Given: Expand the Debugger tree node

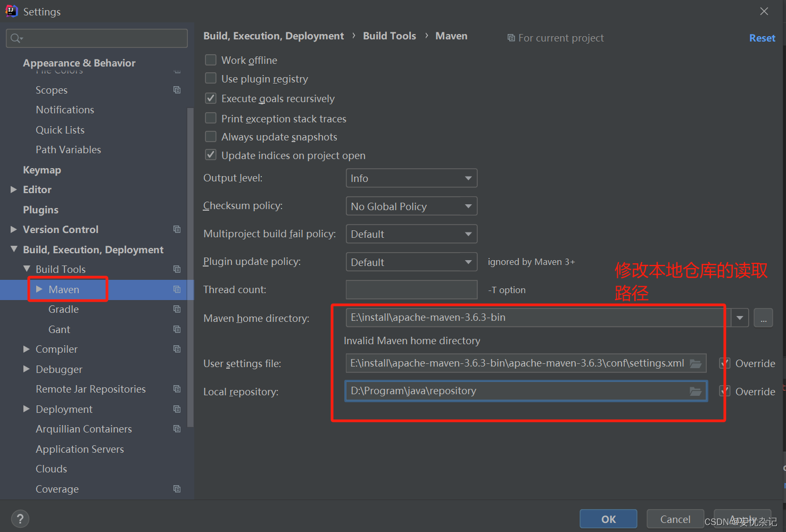Looking at the screenshot, I should coord(27,369).
